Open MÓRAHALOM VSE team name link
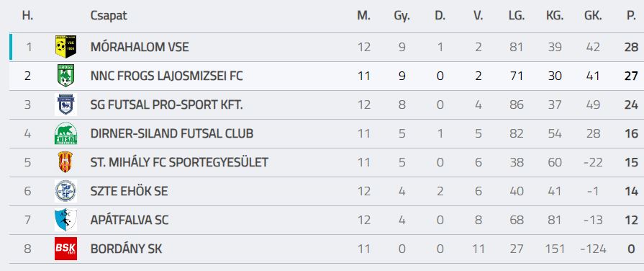The height and width of the screenshot is (271, 644). pyautogui.click(x=140, y=47)
